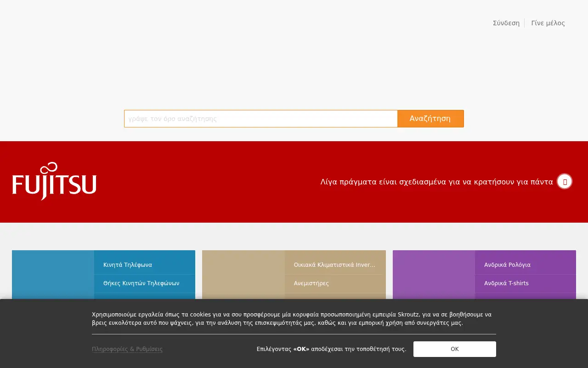Click the Fujitsu logo in the banner

(x=54, y=181)
